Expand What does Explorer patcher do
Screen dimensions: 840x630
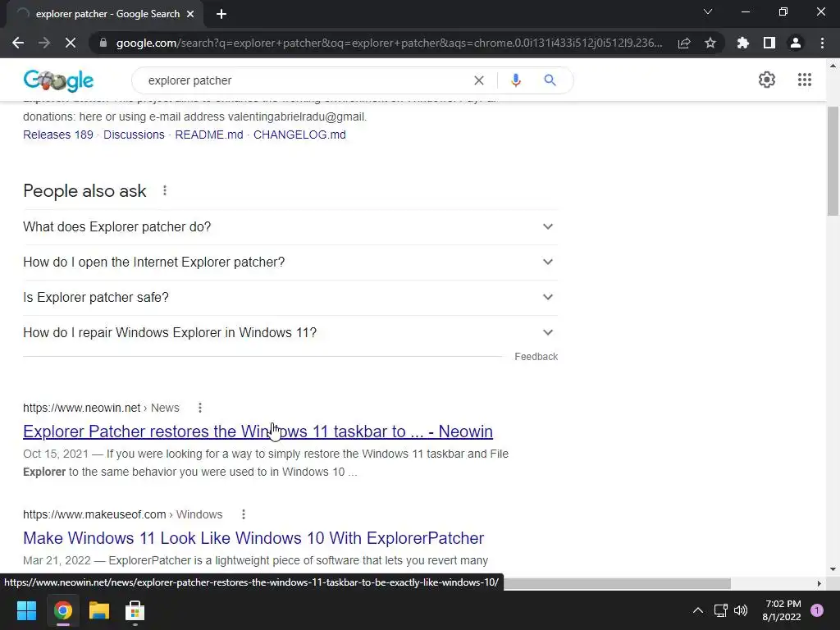[x=290, y=226]
